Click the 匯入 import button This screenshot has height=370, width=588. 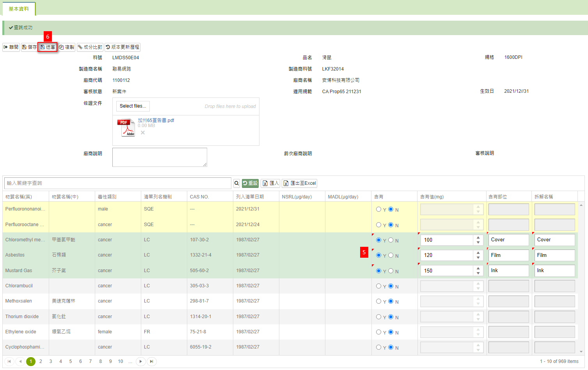(270, 183)
